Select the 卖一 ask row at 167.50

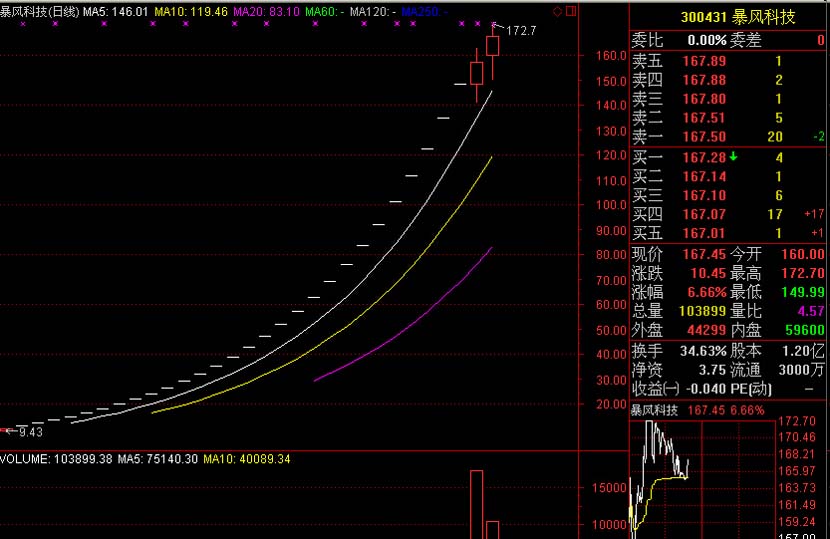[728, 136]
